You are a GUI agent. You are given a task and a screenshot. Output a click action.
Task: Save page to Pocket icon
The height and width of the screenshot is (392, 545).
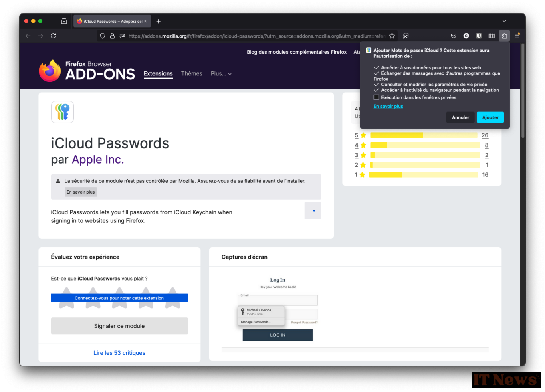tap(454, 36)
